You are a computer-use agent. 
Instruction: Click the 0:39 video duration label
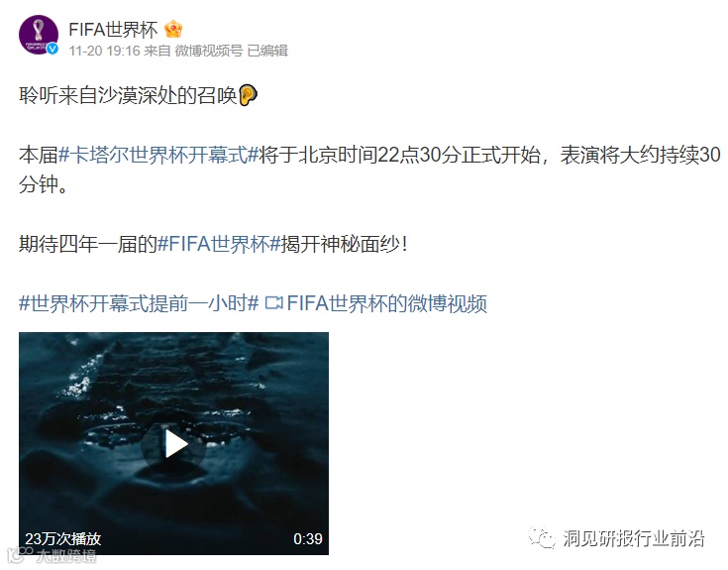click(x=308, y=539)
